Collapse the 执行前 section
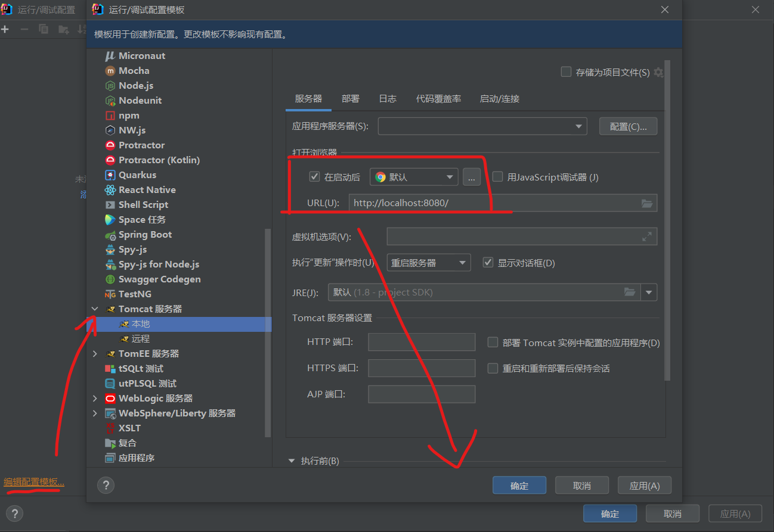The image size is (774, 532). 292,461
